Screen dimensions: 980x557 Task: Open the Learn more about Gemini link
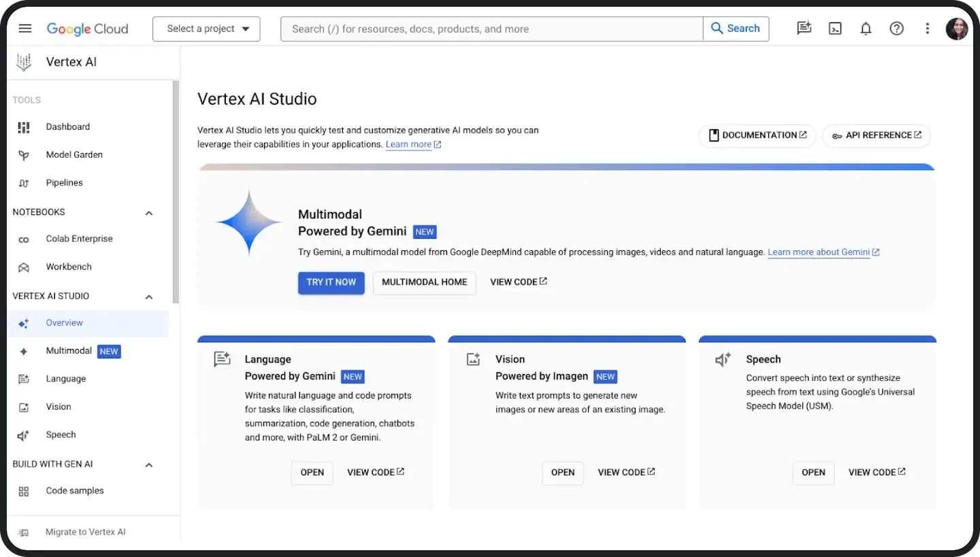click(x=819, y=252)
